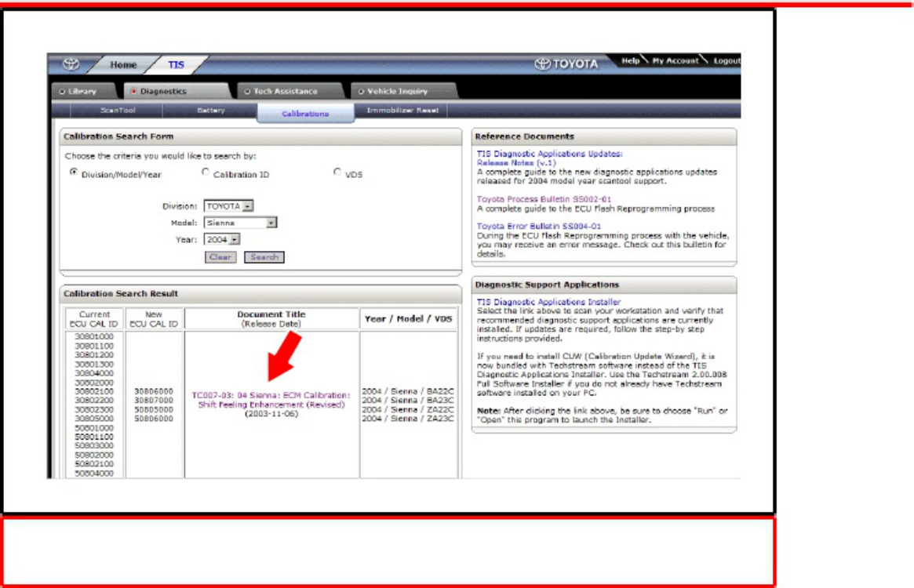The image size is (914, 588).
Task: Select the Vehicle Inquiry section
Action: click(x=393, y=91)
